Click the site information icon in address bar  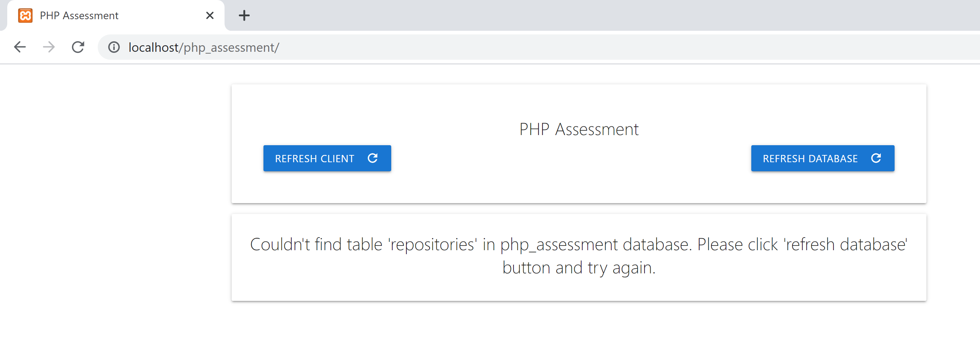(x=114, y=47)
